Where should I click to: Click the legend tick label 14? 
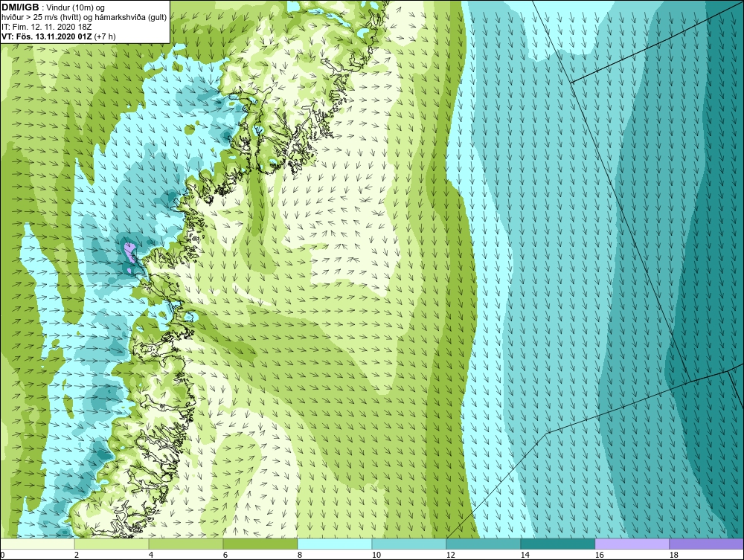coord(525,555)
